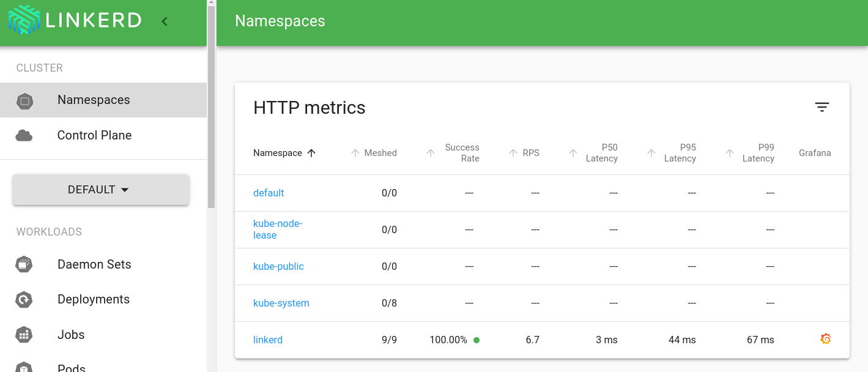Click the Linkerd logo in the header

(x=73, y=20)
